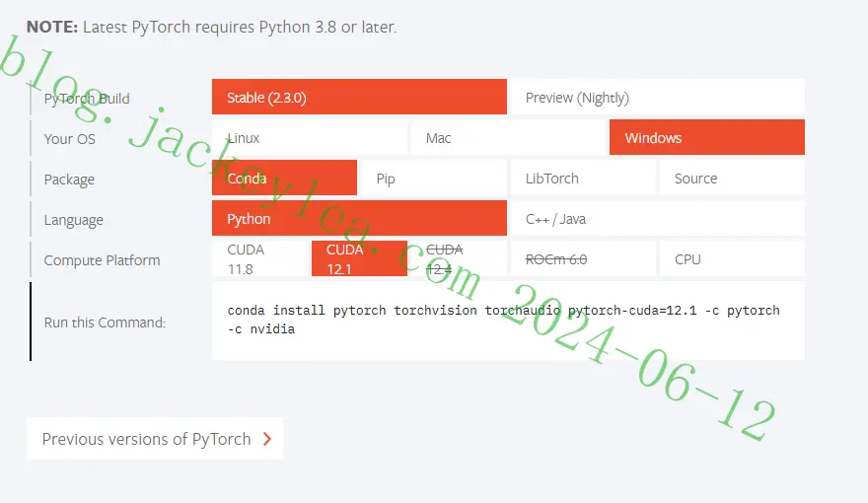Viewport: 868px width, 503px height.
Task: Click the conda install command text
Action: (x=503, y=320)
